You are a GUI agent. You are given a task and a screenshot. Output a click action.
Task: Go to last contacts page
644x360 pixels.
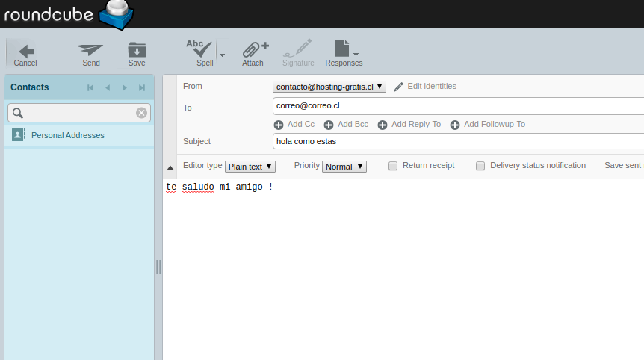142,87
